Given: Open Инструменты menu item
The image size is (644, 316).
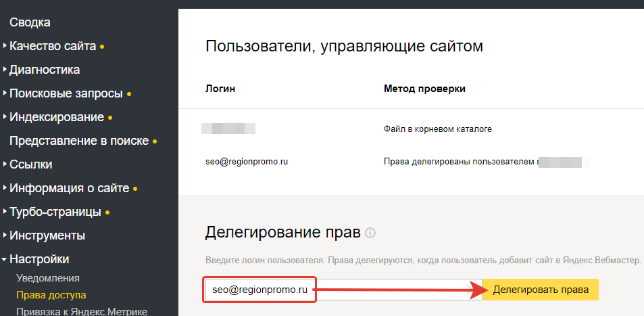Looking at the screenshot, I should coord(47,235).
